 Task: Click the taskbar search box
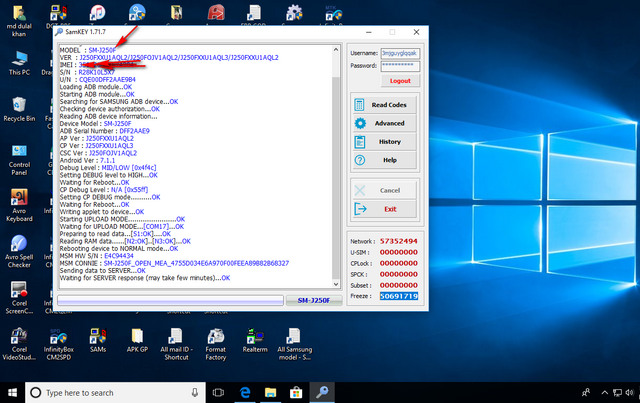click(x=115, y=393)
